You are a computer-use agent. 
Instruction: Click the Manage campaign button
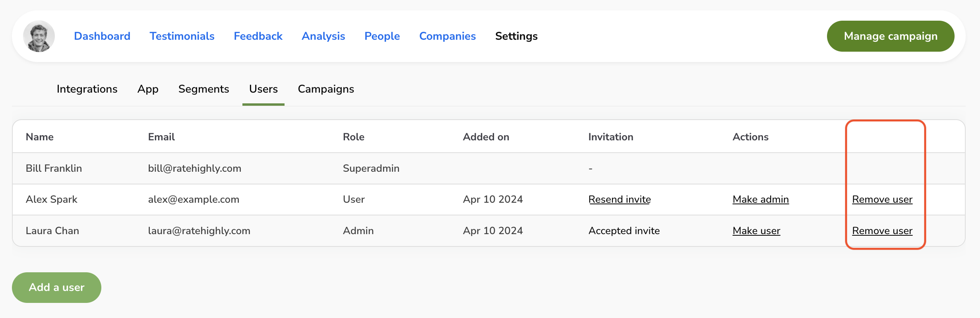tap(890, 36)
